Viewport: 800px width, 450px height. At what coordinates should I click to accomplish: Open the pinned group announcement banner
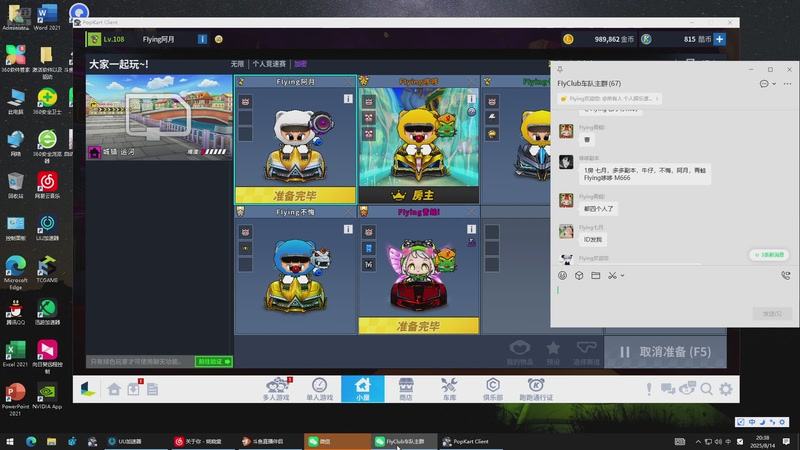click(610, 98)
